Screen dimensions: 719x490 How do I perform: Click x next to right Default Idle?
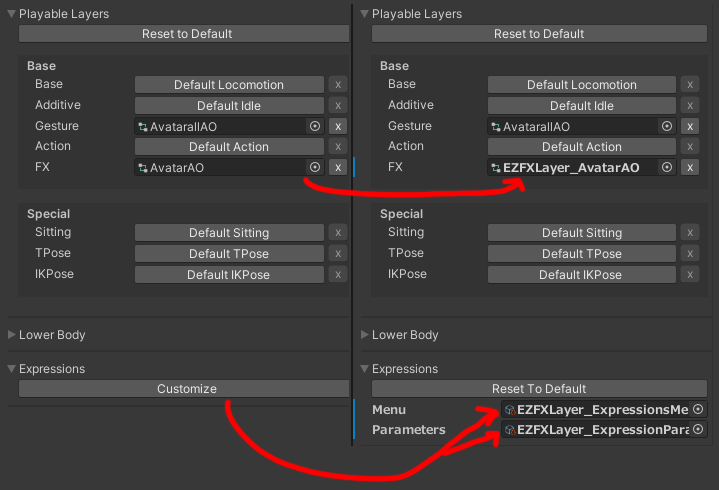(690, 106)
